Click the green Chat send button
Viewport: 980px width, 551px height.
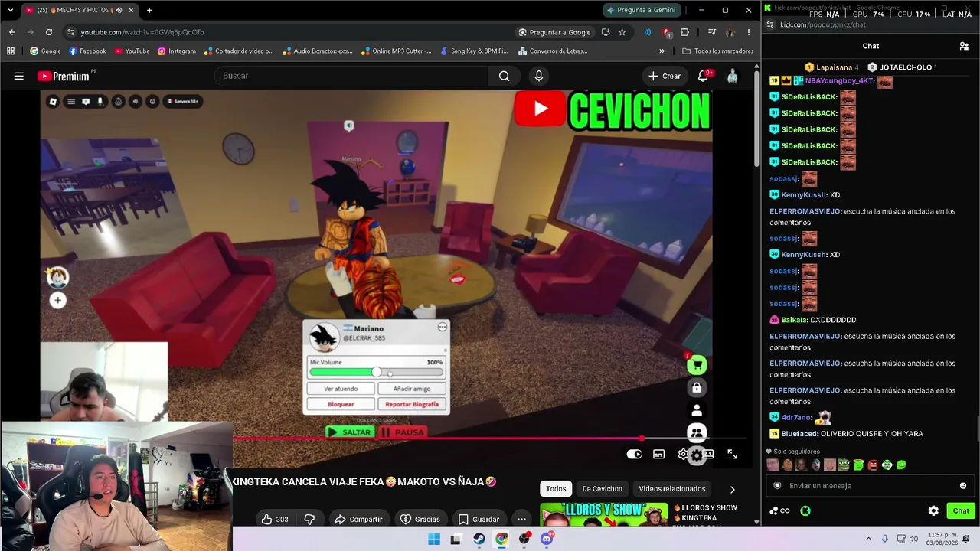point(961,510)
